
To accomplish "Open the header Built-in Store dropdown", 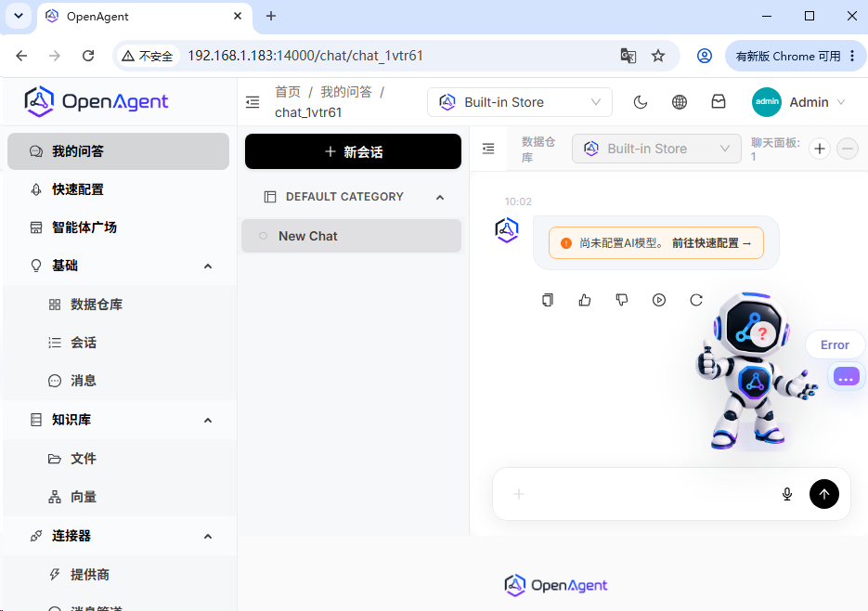I will point(519,102).
